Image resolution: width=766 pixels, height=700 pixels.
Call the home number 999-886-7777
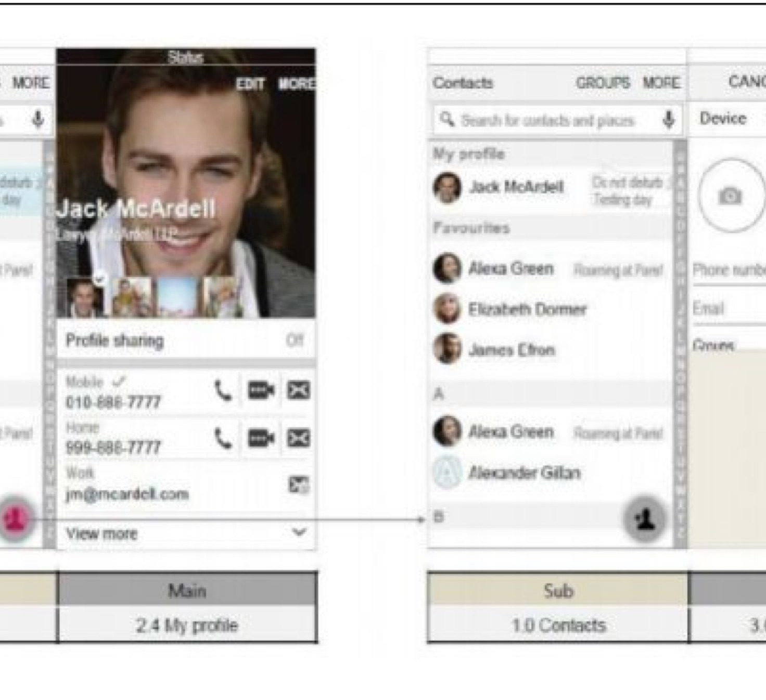coord(223,438)
